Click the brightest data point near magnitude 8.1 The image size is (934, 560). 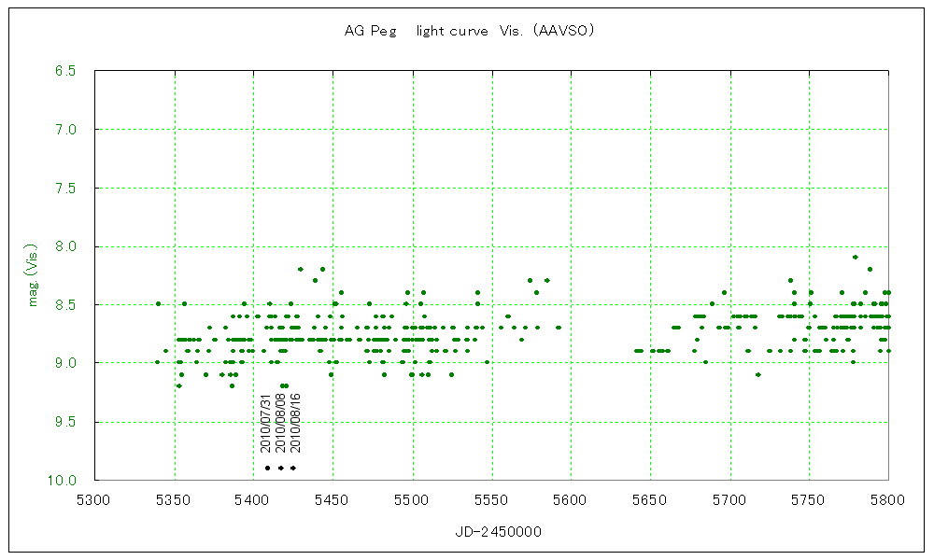(855, 257)
